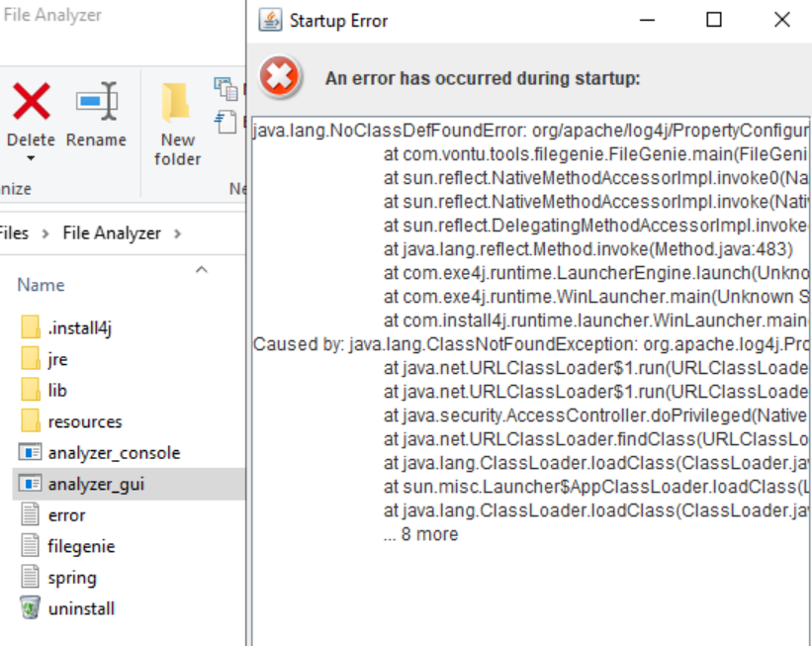Screen dimensions: 812x646
Task: Sort by the Name column header
Action: point(41,285)
